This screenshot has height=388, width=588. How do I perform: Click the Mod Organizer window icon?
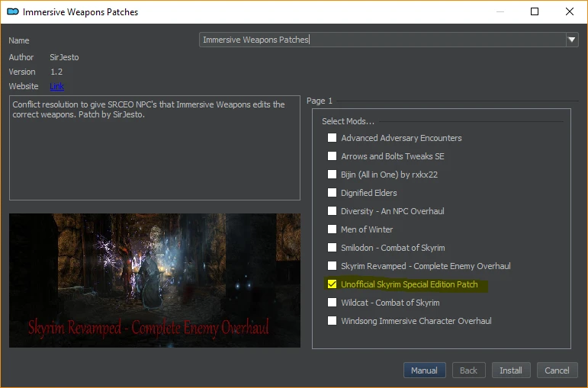click(13, 12)
